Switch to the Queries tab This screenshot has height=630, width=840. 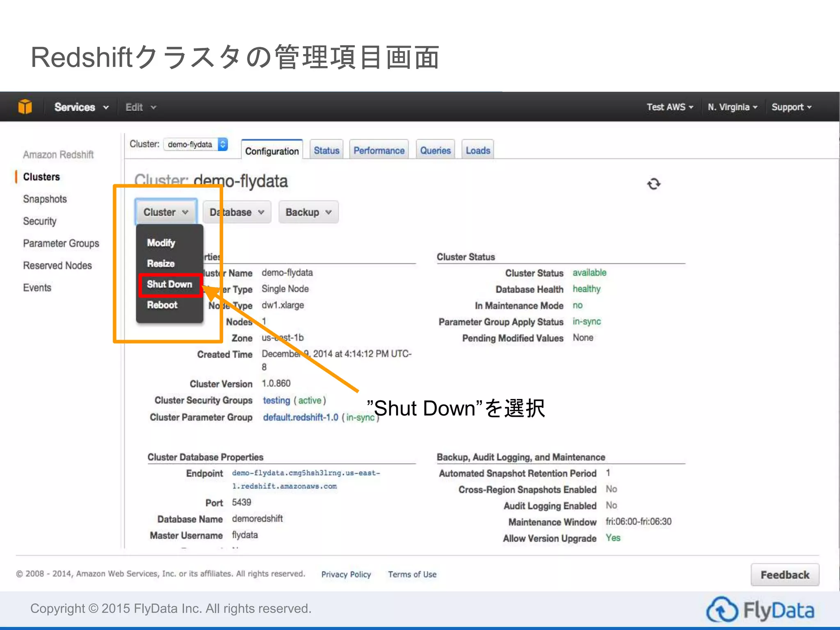point(435,150)
